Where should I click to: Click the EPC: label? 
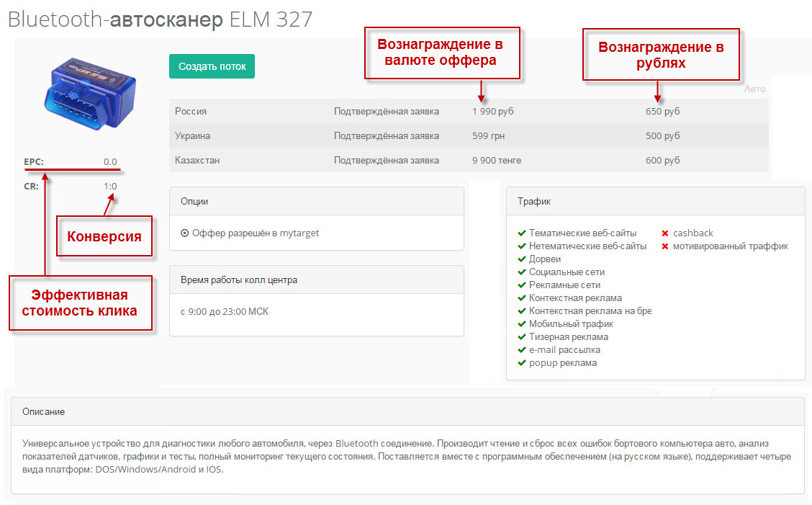[x=34, y=162]
